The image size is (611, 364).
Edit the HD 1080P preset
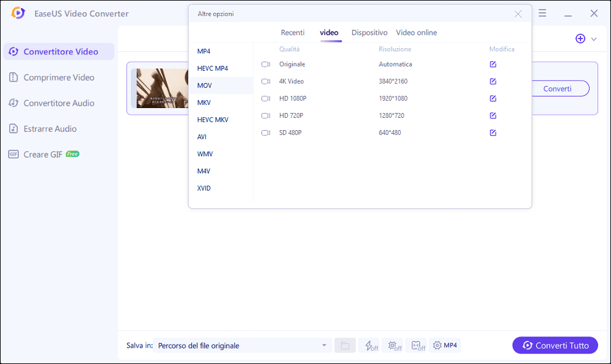pyautogui.click(x=493, y=98)
